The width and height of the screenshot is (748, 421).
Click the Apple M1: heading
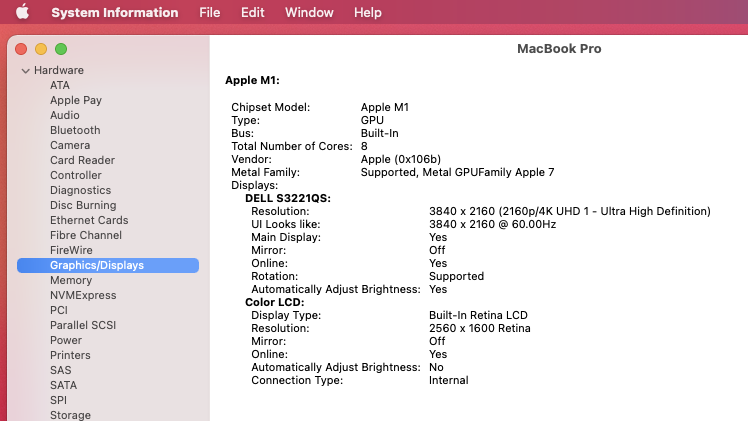tap(252, 80)
